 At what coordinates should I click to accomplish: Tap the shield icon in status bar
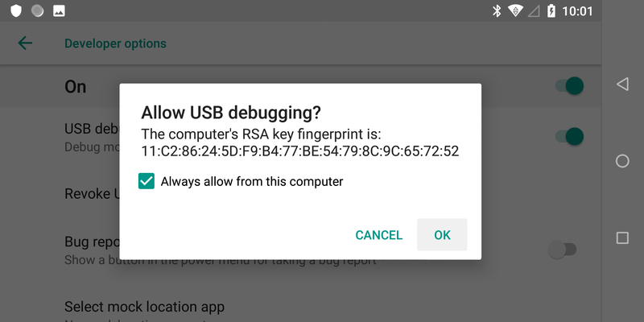coord(15,11)
